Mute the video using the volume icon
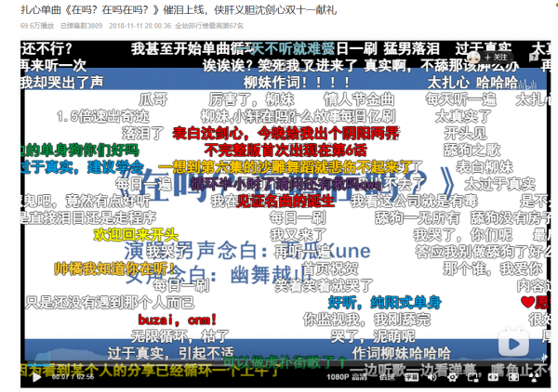This screenshot has height=392, width=558. pyautogui.click(x=432, y=377)
